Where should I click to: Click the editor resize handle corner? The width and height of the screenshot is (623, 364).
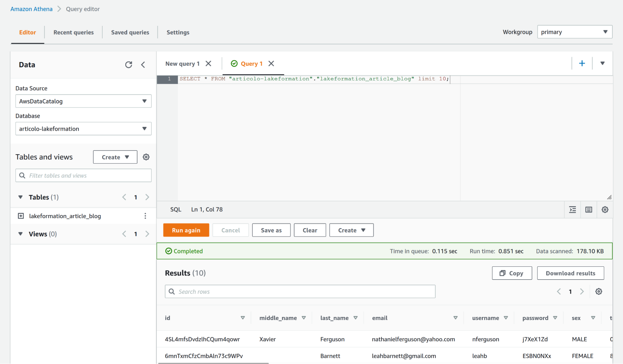coord(609,197)
